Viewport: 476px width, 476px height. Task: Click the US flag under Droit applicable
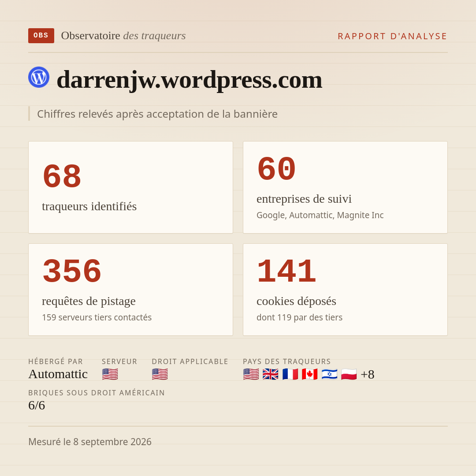(x=160, y=374)
